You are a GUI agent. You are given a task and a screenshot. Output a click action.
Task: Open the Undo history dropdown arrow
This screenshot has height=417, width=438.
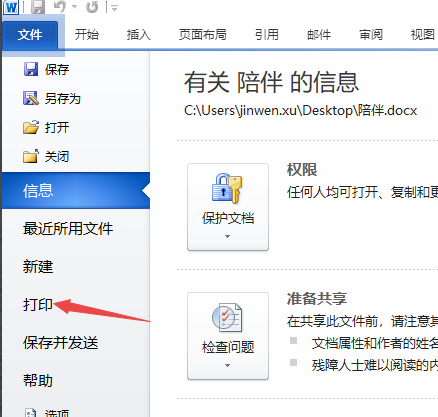pos(74,7)
